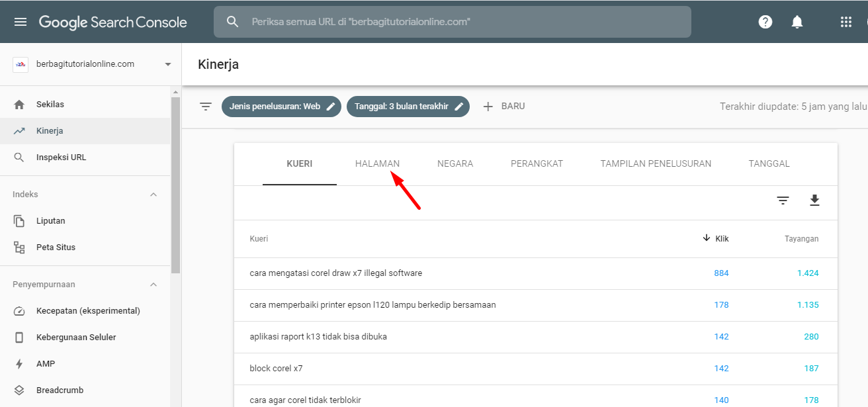Switch to the NEGARA tab
Image resolution: width=868 pixels, height=407 pixels.
click(x=455, y=164)
